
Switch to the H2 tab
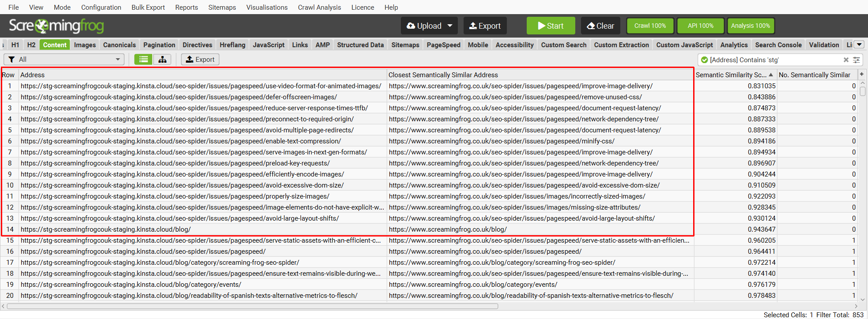(x=31, y=45)
